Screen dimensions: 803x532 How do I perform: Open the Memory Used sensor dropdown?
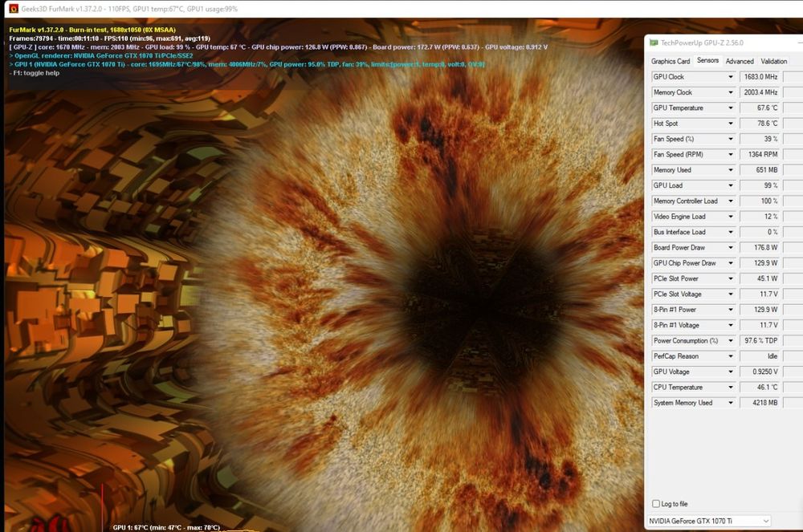731,170
